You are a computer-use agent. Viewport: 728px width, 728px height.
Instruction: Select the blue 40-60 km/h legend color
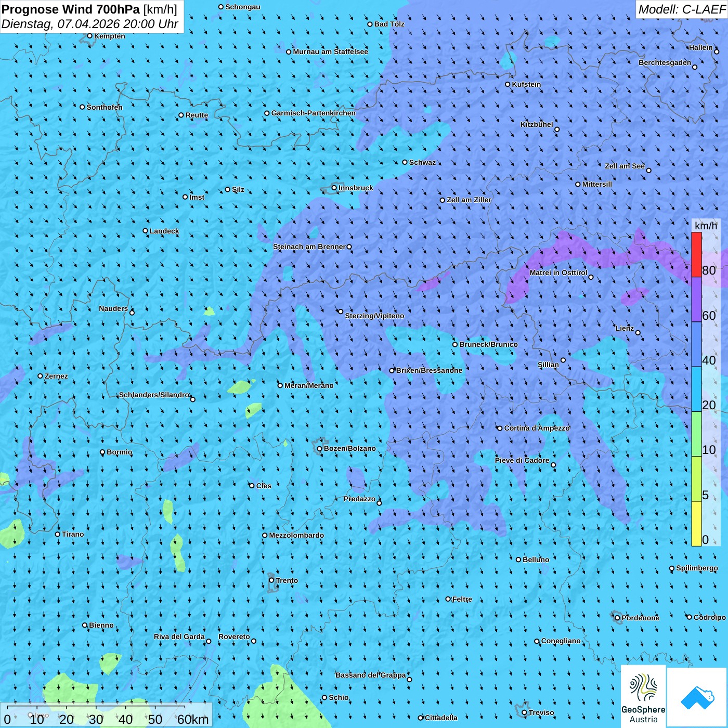tap(696, 344)
